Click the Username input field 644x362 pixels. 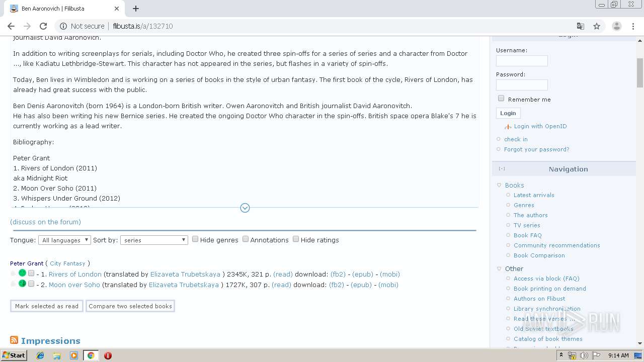522,61
